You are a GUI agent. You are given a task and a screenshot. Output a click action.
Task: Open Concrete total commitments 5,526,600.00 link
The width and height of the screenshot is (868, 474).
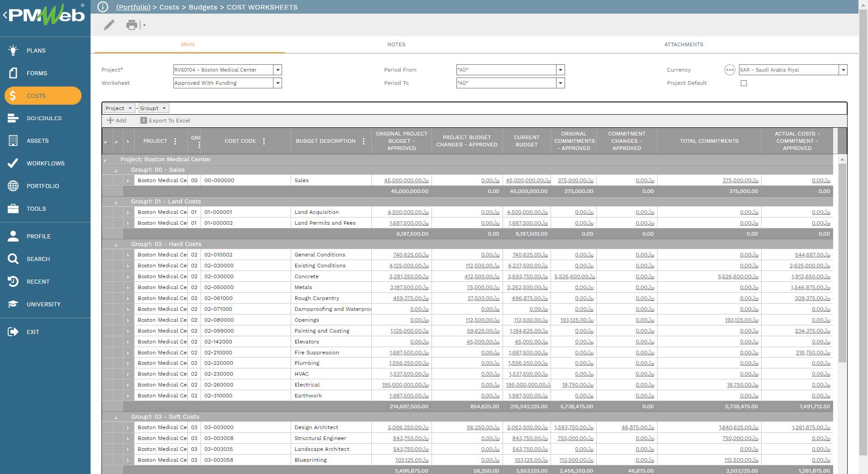pos(738,276)
